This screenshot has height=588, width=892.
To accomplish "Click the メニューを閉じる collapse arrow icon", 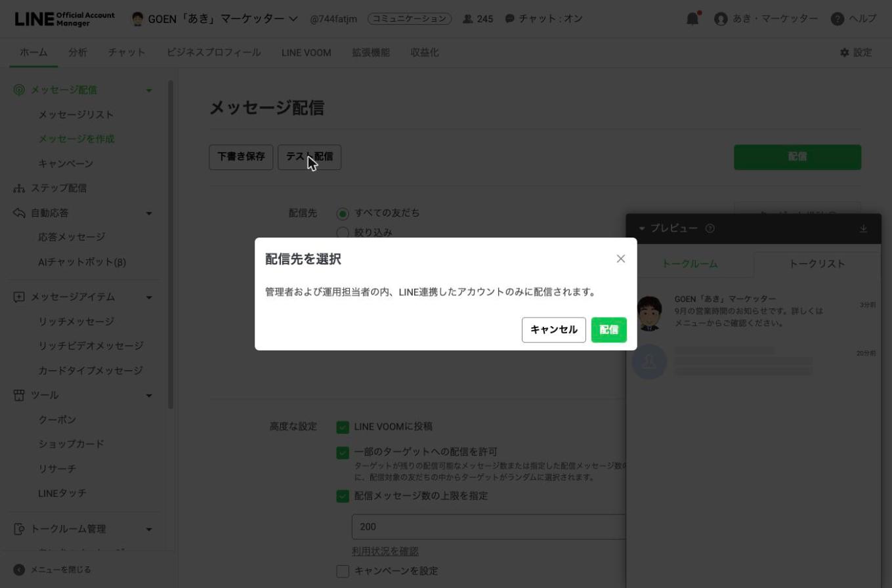I will click(x=19, y=570).
